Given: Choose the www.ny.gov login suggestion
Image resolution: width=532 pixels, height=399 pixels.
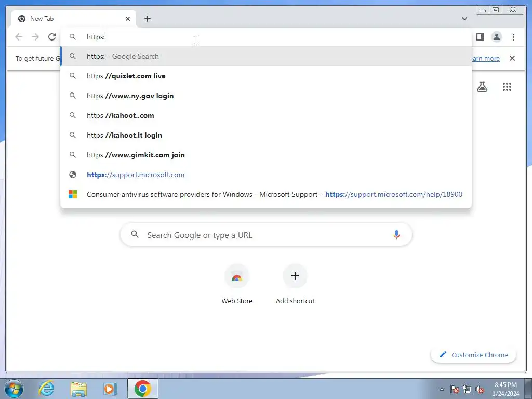Looking at the screenshot, I should coord(266,96).
